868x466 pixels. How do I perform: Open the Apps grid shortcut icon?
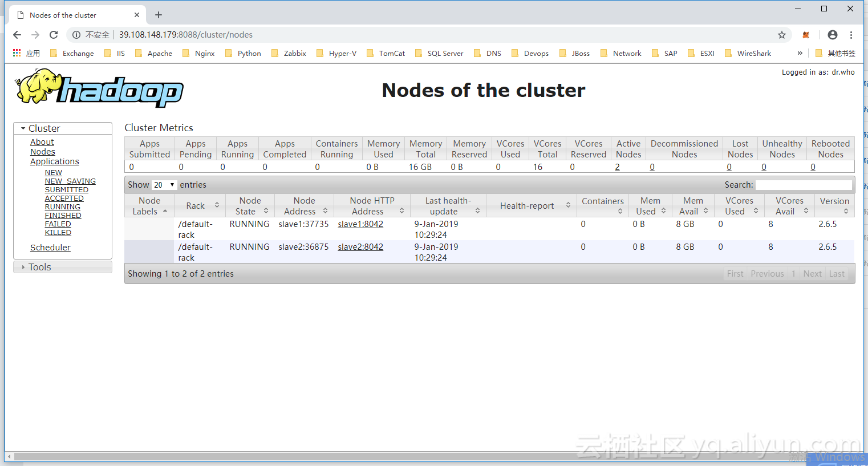[17, 53]
